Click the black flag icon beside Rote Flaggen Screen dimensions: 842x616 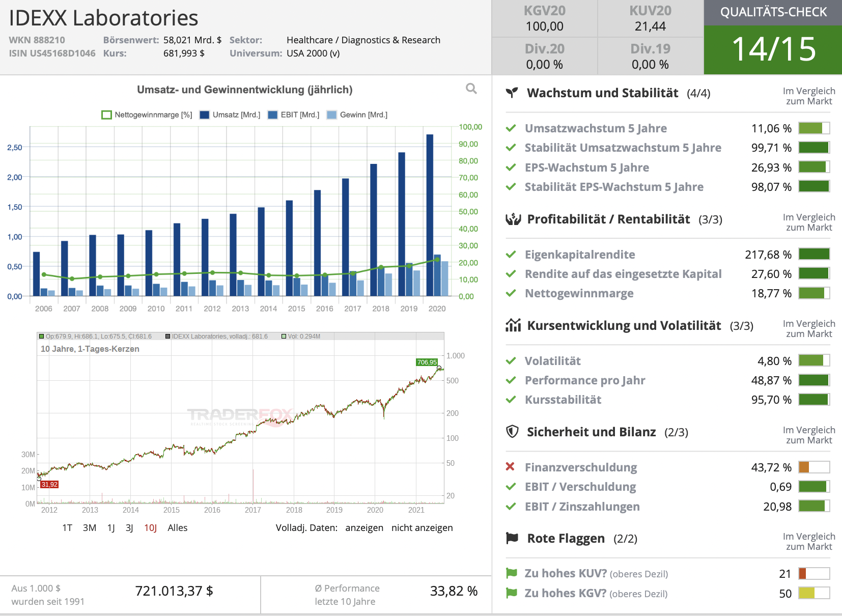pos(512,538)
